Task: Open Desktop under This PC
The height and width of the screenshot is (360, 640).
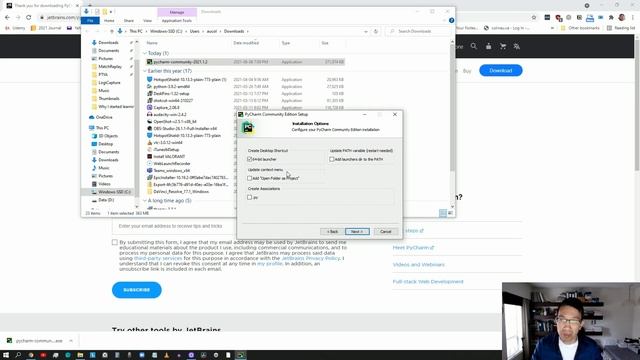Action: point(105,144)
